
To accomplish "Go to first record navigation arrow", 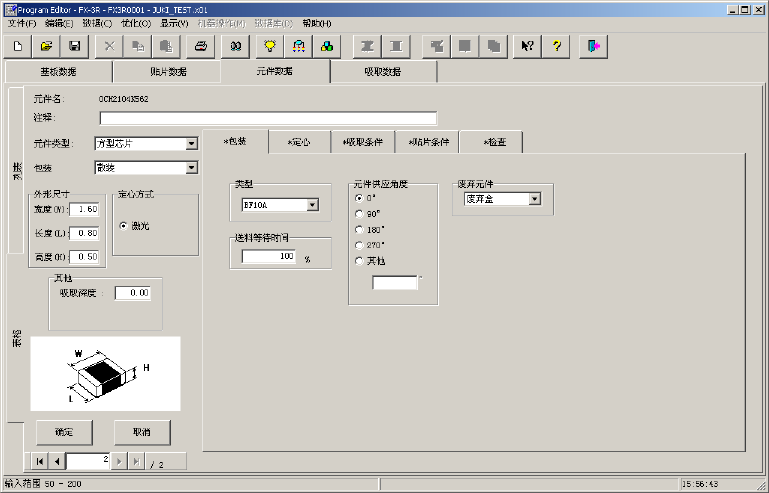I will 40,461.
